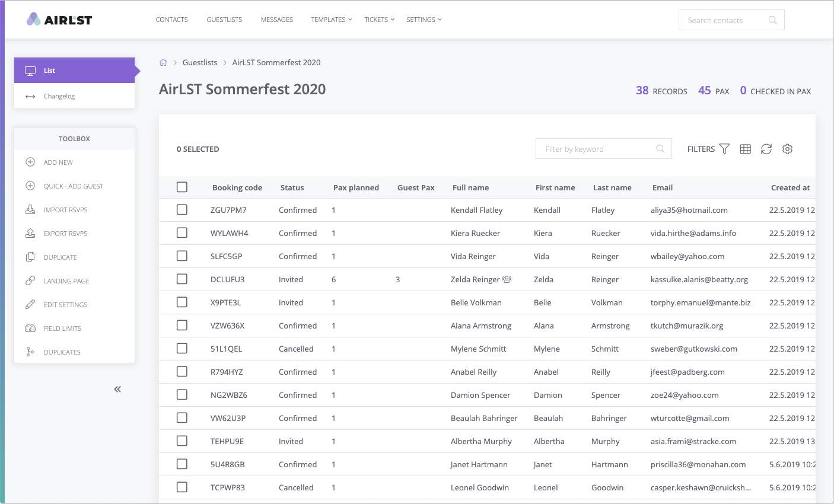
Task: Check the row for booking code ZGU7PM7
Action: [x=182, y=209]
